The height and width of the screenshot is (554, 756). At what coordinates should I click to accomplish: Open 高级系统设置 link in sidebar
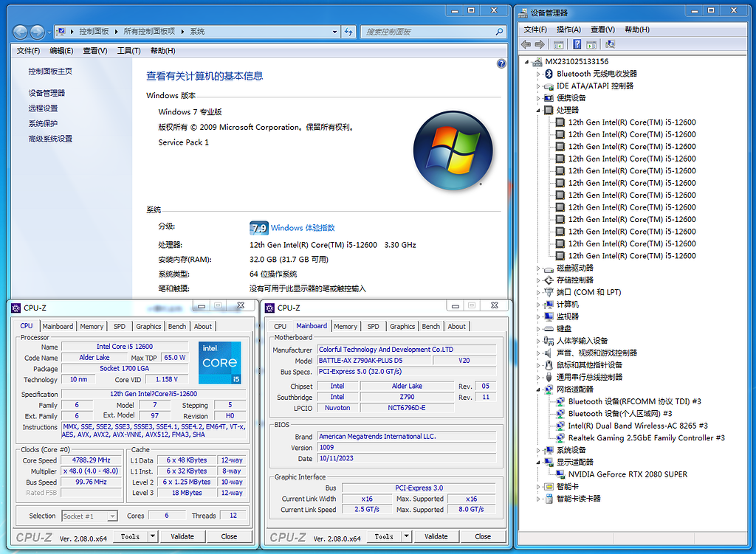click(50, 139)
